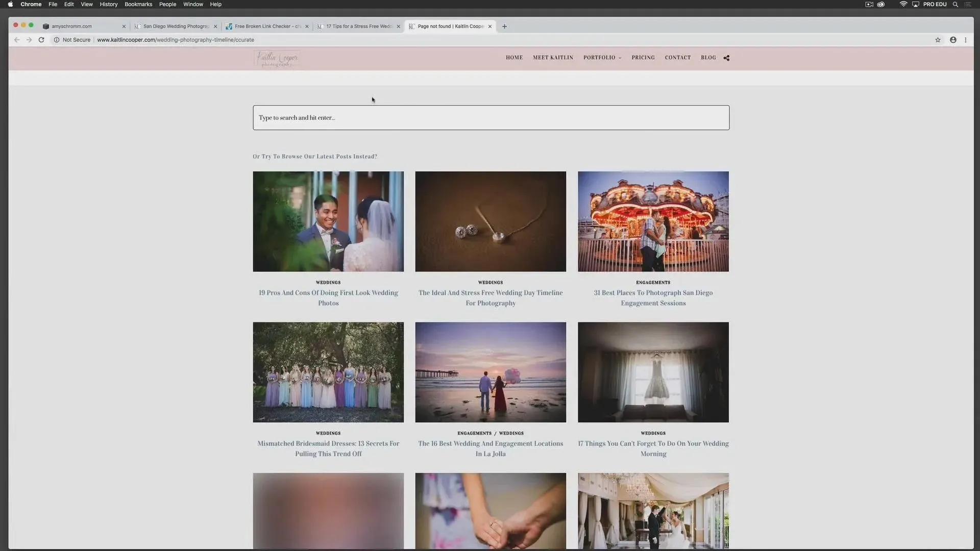Screen dimensions: 980x551
Task: Open the couple dancing under chandelier photo
Action: [653, 511]
